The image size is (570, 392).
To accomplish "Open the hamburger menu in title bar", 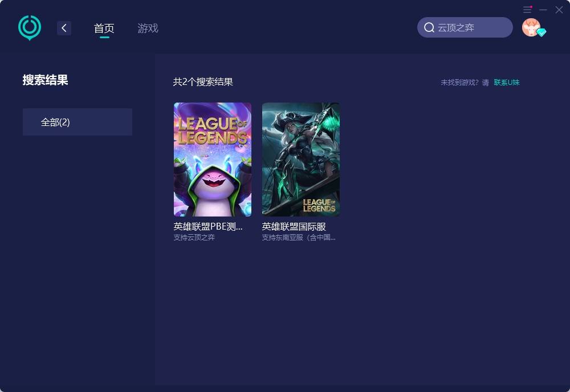I will (x=527, y=10).
